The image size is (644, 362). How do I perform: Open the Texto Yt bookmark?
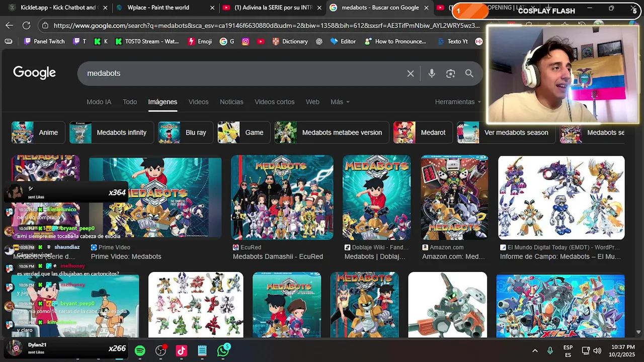[x=453, y=41]
